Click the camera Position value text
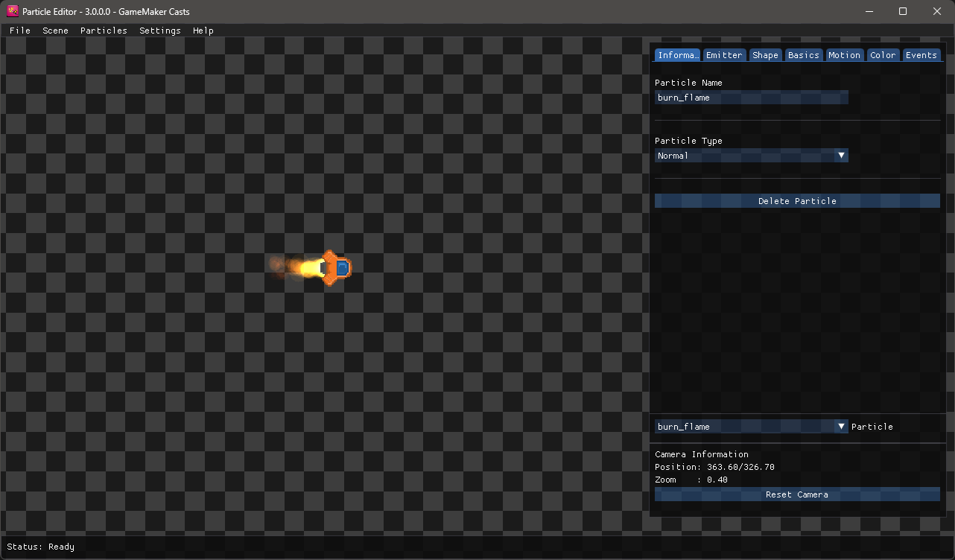The image size is (955, 560). pyautogui.click(x=740, y=467)
